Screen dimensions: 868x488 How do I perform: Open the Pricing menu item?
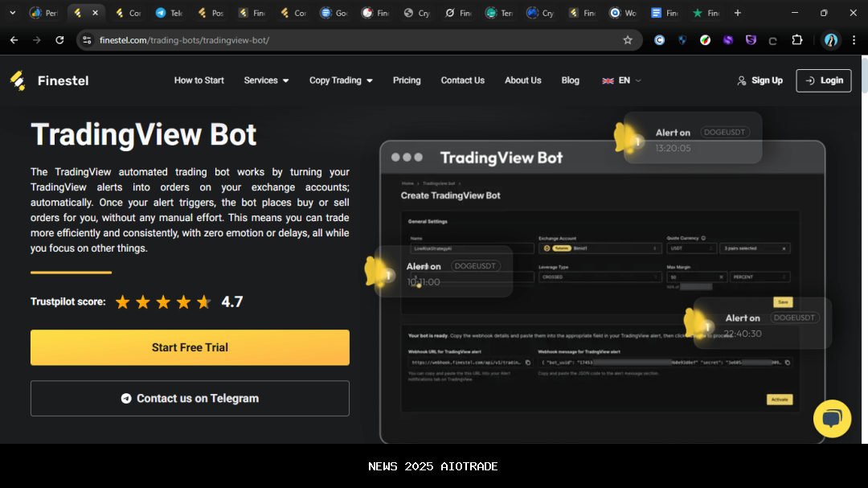407,80
